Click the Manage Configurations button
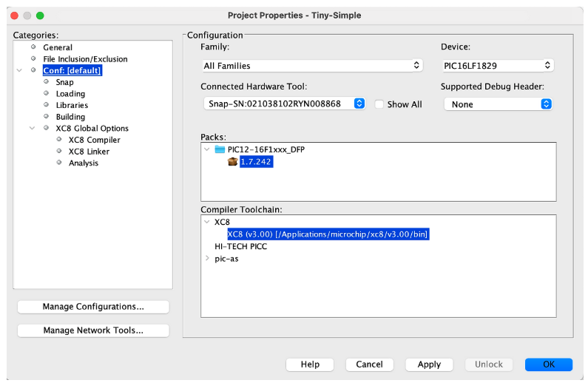This screenshot has width=588, height=383. coord(93,307)
